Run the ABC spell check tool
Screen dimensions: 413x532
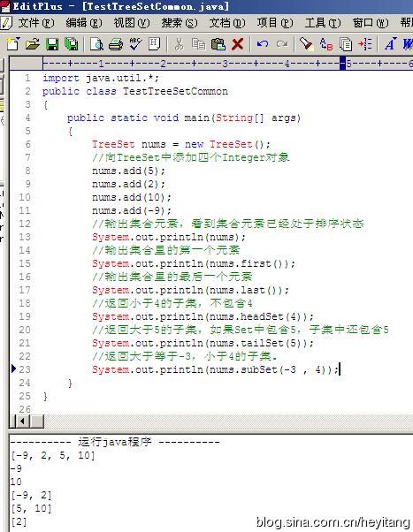[x=135, y=44]
